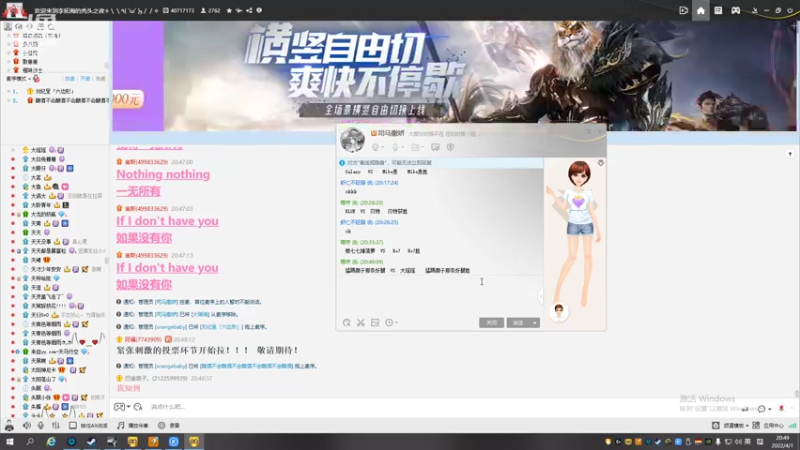The width and height of the screenshot is (800, 450).
Task: Click the channel ID 40717173 badge
Action: click(179, 10)
